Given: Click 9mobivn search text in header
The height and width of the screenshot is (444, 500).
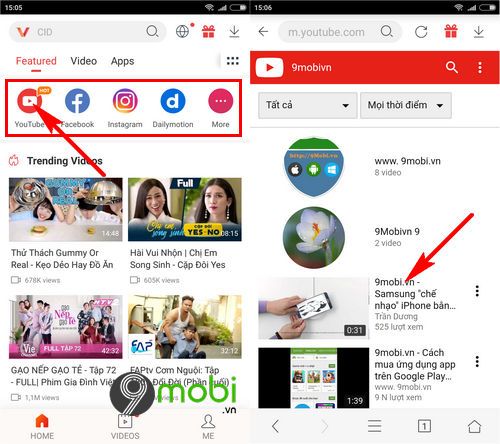Looking at the screenshot, I should [311, 68].
